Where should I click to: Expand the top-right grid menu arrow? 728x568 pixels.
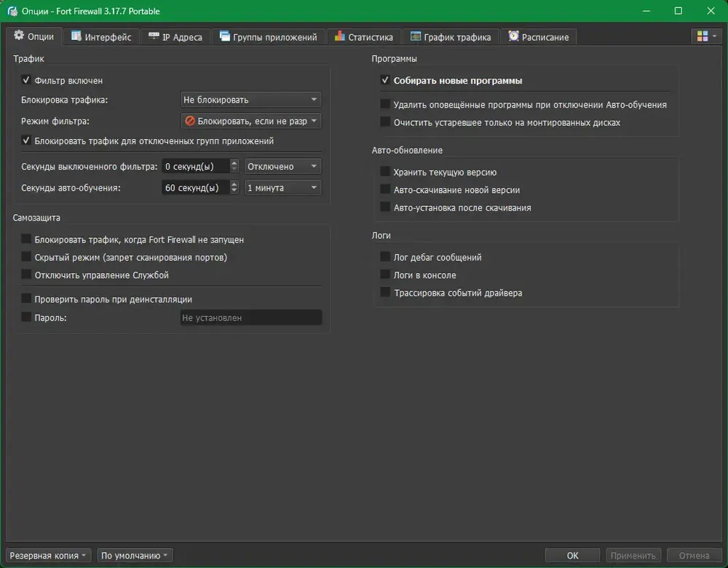[715, 36]
